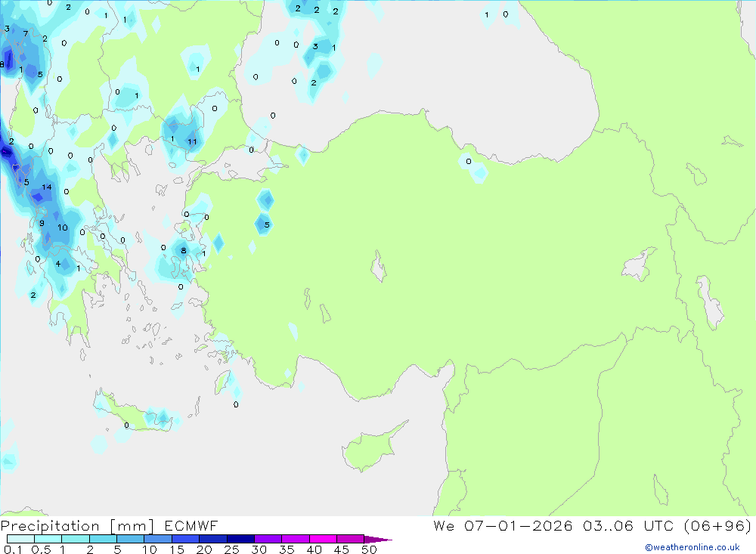Pick the 45–50 mm dark magenta legend swatch
Image resolution: width=756 pixels, height=554 pixels.
coord(351,539)
